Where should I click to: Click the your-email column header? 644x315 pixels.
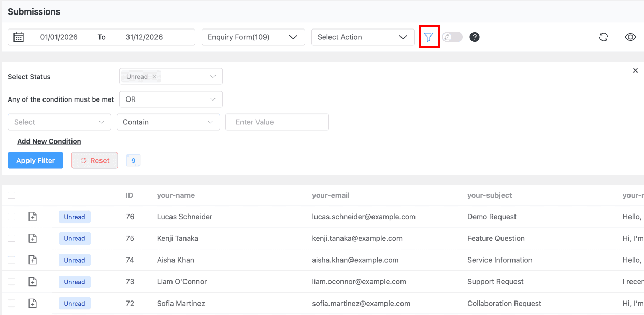click(331, 196)
